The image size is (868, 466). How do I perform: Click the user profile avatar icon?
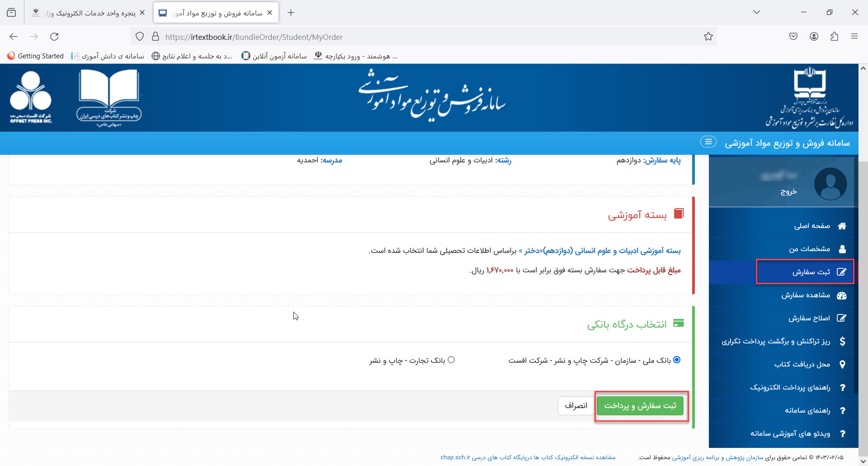[x=830, y=184]
